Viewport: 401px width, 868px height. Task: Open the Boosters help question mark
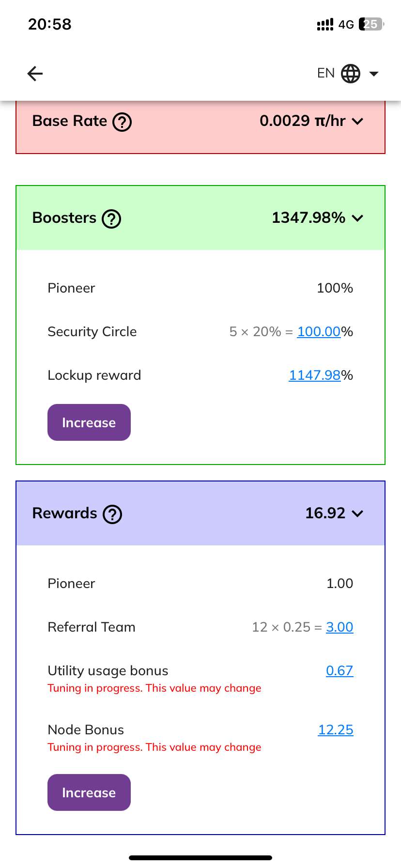111,219
